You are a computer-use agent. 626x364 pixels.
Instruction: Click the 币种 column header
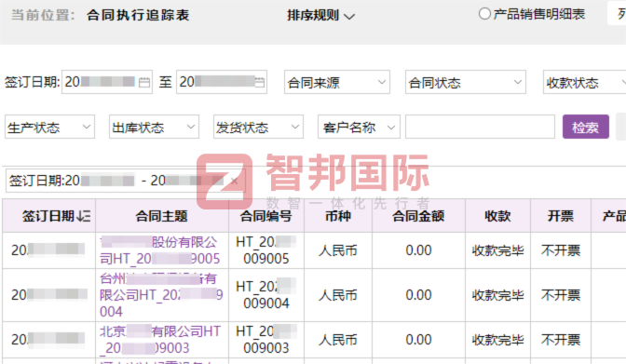coord(338,216)
